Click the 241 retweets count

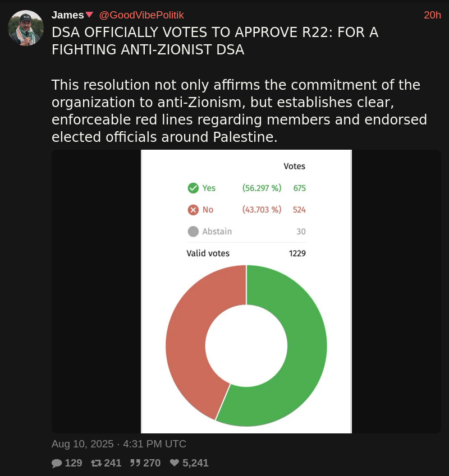[x=113, y=463]
